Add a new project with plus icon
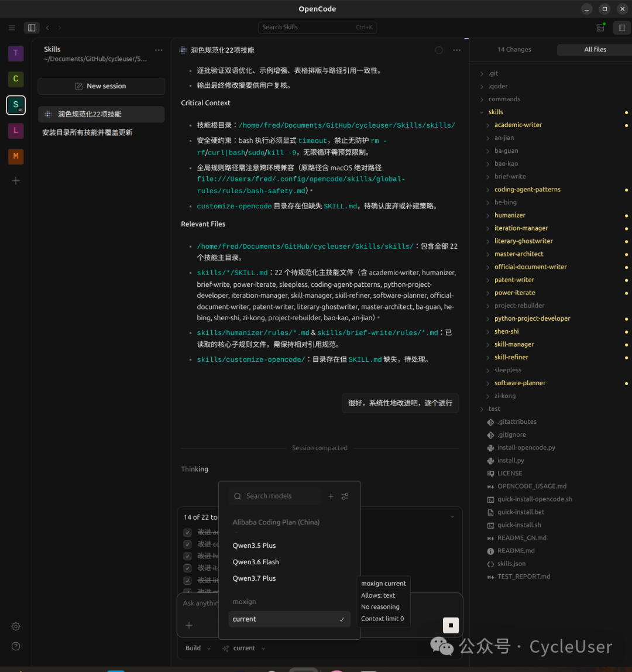This screenshot has width=632, height=672. click(16, 181)
